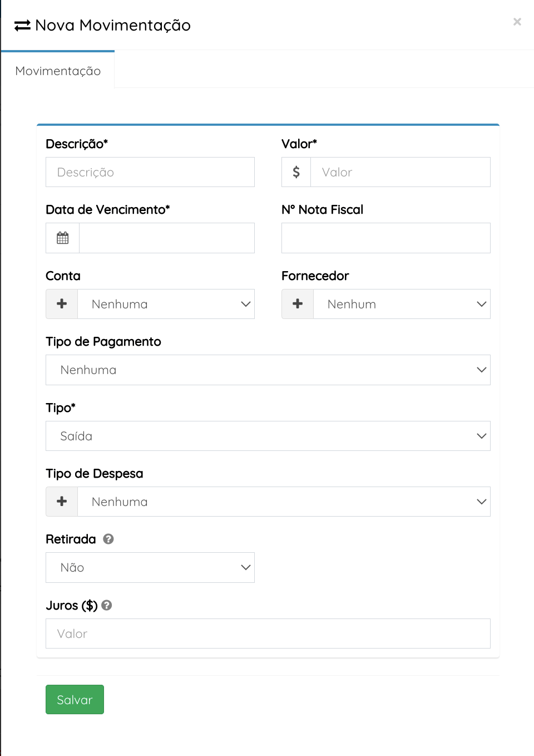Show the Juros ($) help tooltip icon
534x756 pixels.
pyautogui.click(x=107, y=605)
